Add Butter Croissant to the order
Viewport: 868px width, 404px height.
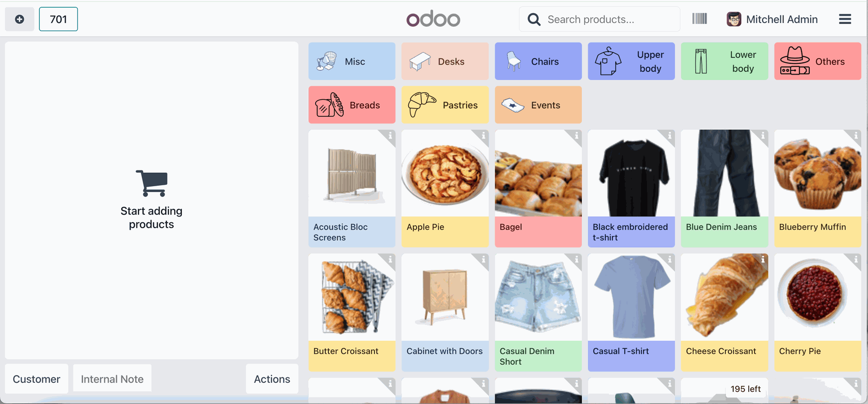(352, 312)
